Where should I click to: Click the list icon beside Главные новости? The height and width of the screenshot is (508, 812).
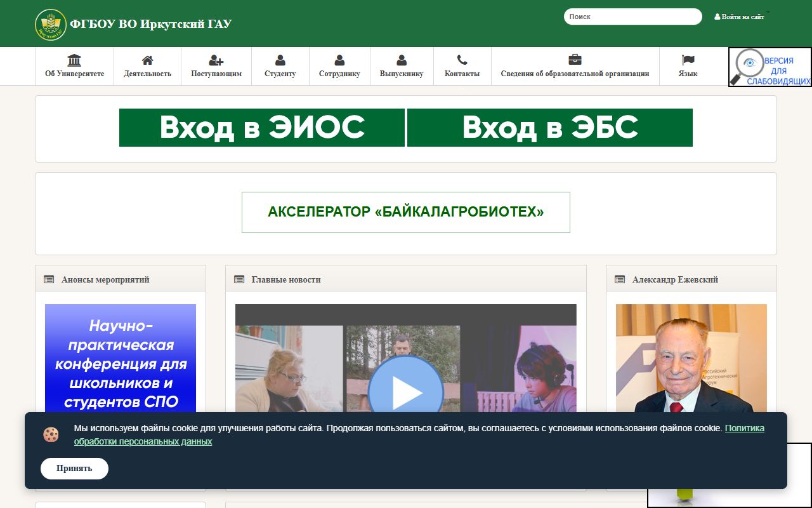click(x=239, y=279)
